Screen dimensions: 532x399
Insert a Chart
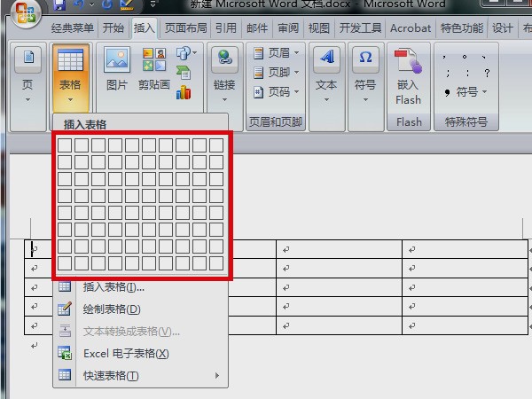[184, 92]
